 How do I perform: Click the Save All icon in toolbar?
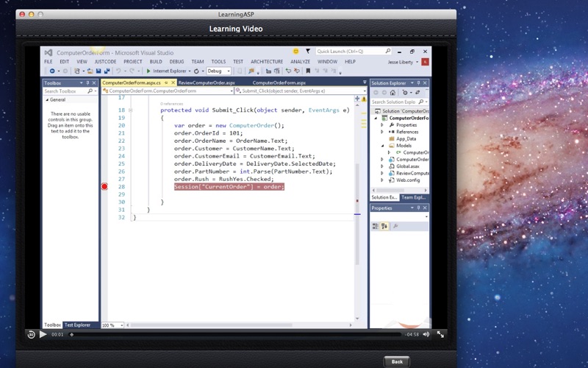pos(107,71)
